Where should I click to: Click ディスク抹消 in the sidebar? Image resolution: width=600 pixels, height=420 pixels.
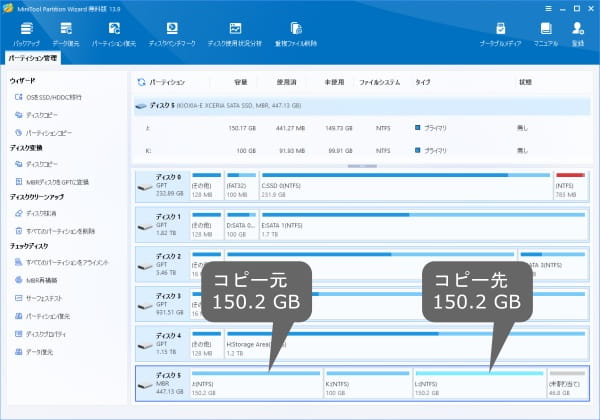(x=36, y=213)
